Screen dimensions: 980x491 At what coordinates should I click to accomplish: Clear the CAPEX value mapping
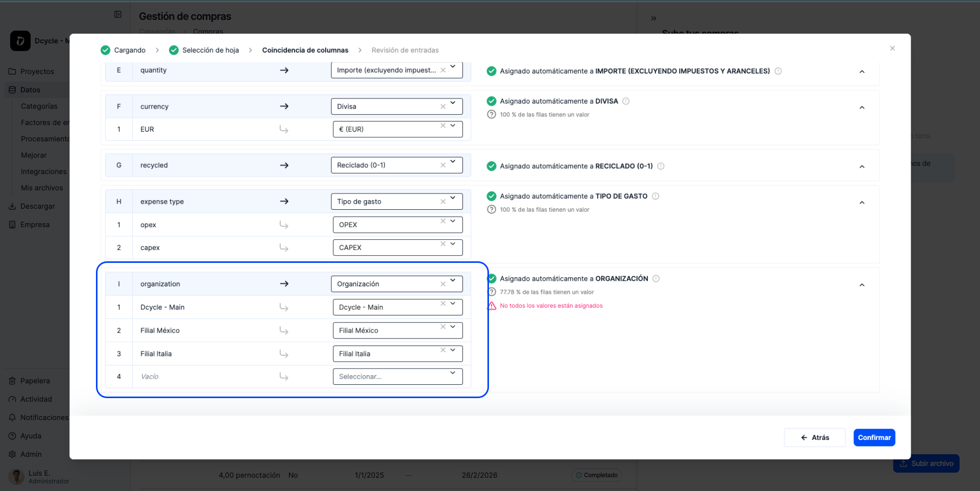click(443, 244)
